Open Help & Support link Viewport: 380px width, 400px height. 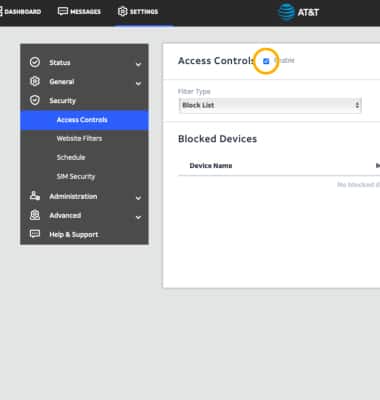pyautogui.click(x=74, y=234)
